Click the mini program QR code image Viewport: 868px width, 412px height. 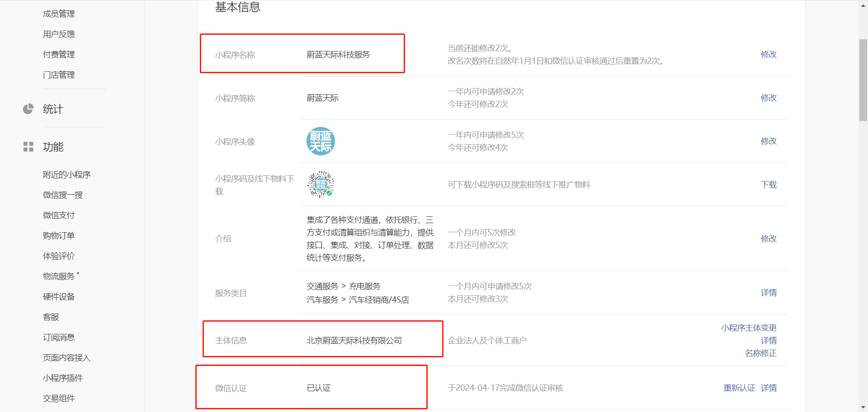[321, 184]
